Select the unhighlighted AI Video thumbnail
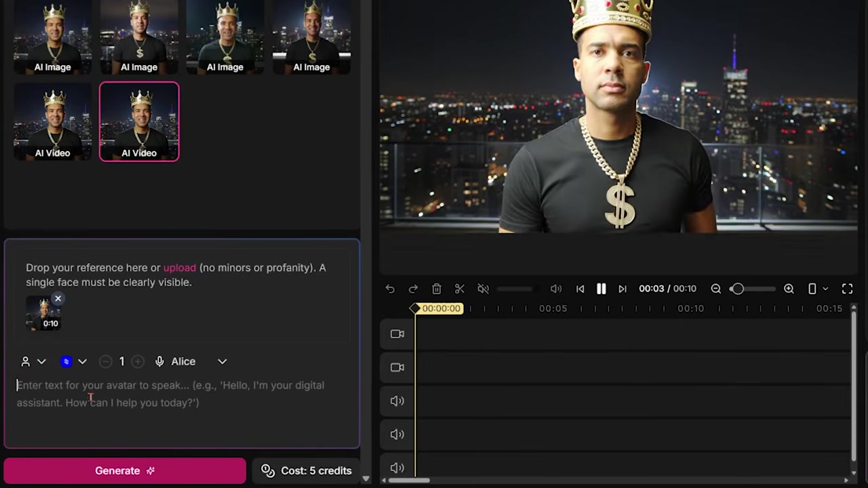This screenshot has height=488, width=868. tap(53, 121)
